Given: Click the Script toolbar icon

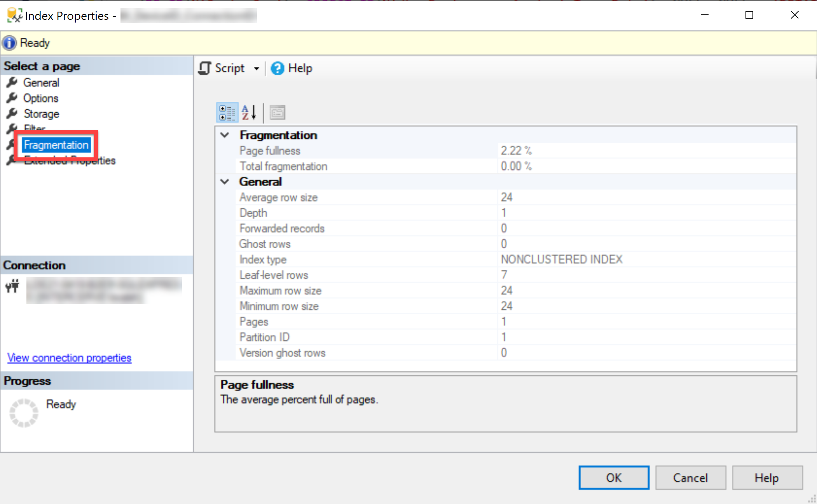Looking at the screenshot, I should point(205,68).
